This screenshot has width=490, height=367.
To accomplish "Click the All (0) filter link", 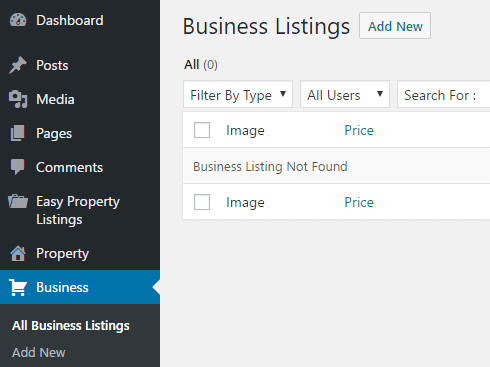I will 201,65.
